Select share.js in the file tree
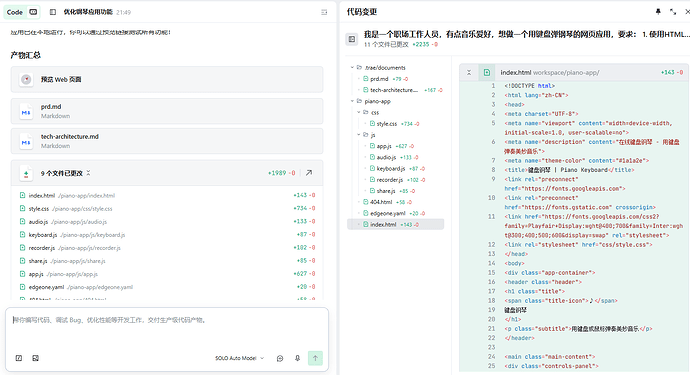This screenshot has height=375, width=690. click(x=396, y=191)
